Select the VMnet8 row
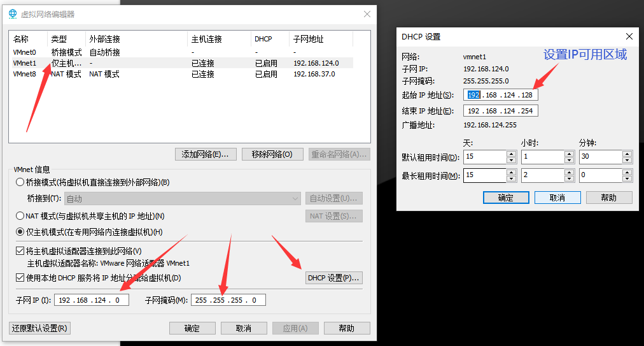Image resolution: width=644 pixels, height=346 pixels. pyautogui.click(x=181, y=74)
